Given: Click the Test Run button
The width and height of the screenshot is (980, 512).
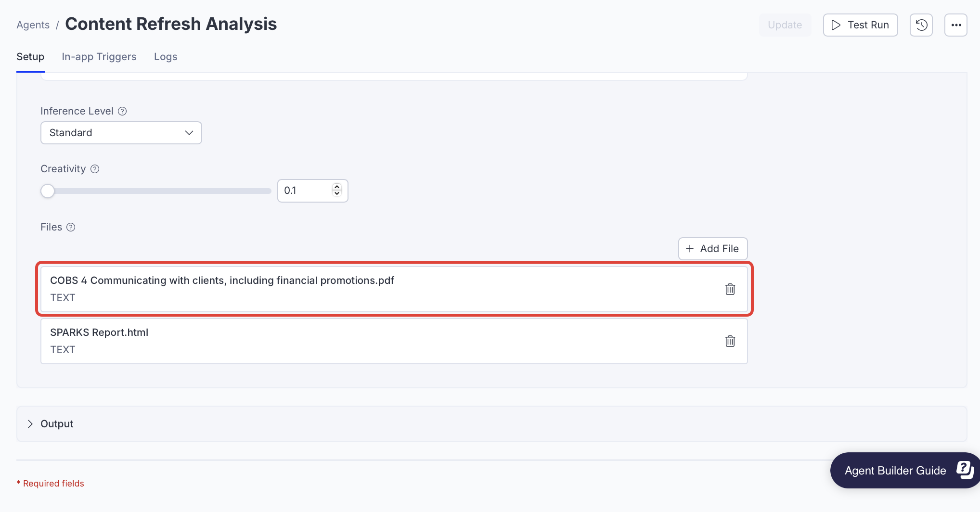Looking at the screenshot, I should point(860,25).
